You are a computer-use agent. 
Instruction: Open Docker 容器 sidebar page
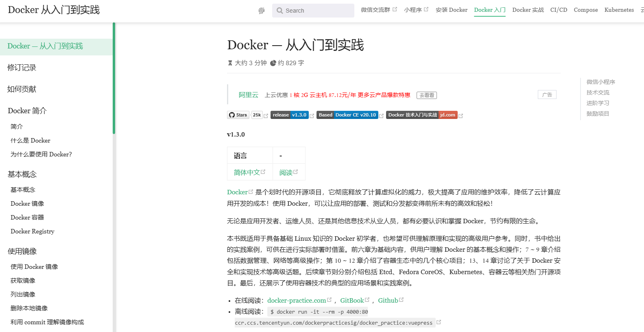27,218
